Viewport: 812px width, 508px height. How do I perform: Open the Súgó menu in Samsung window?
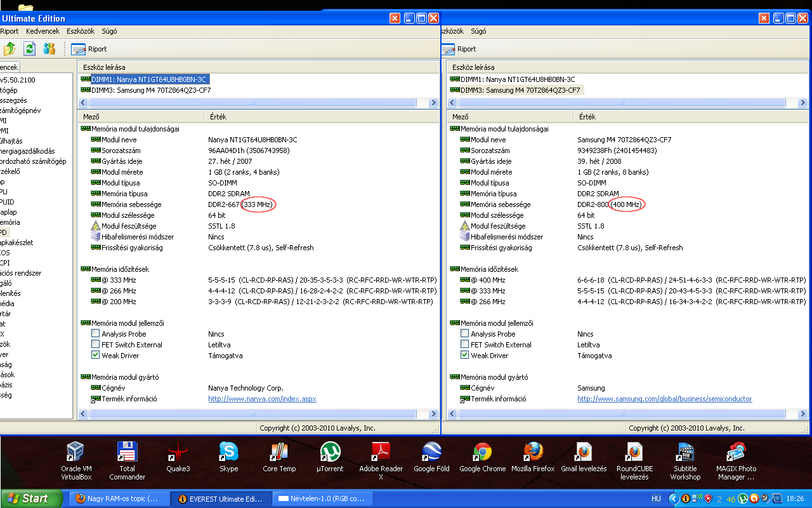tap(478, 30)
